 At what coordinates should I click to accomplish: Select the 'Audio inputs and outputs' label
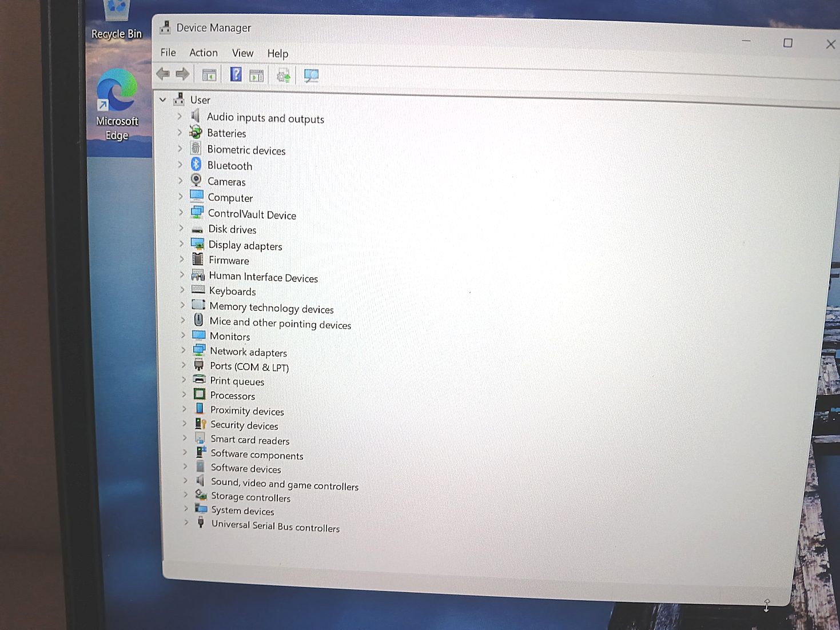tap(265, 118)
